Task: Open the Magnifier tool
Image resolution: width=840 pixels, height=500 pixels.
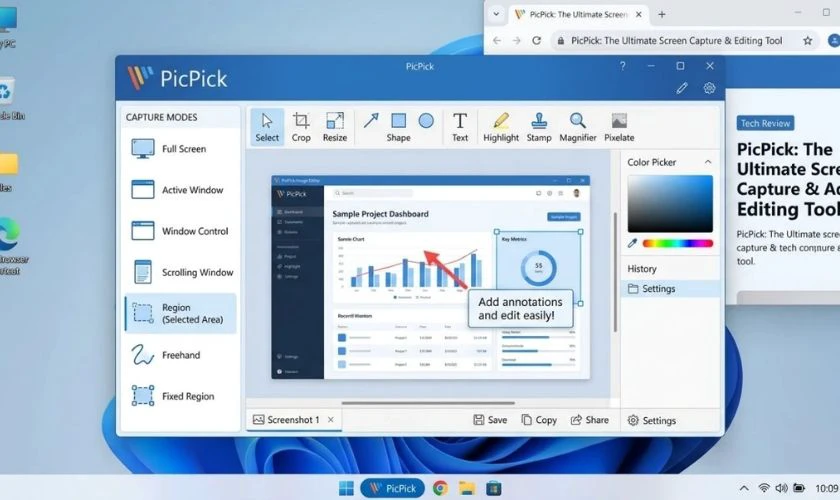Action: (x=578, y=127)
